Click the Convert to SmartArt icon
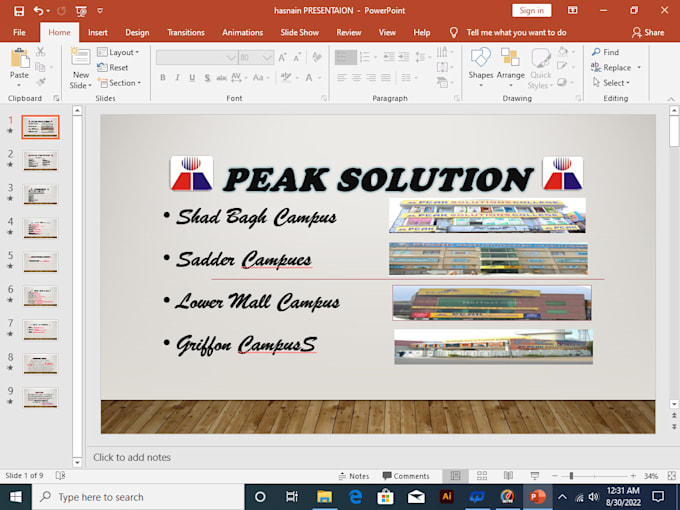Viewport: 680px width, 510px height. pyautogui.click(x=442, y=82)
